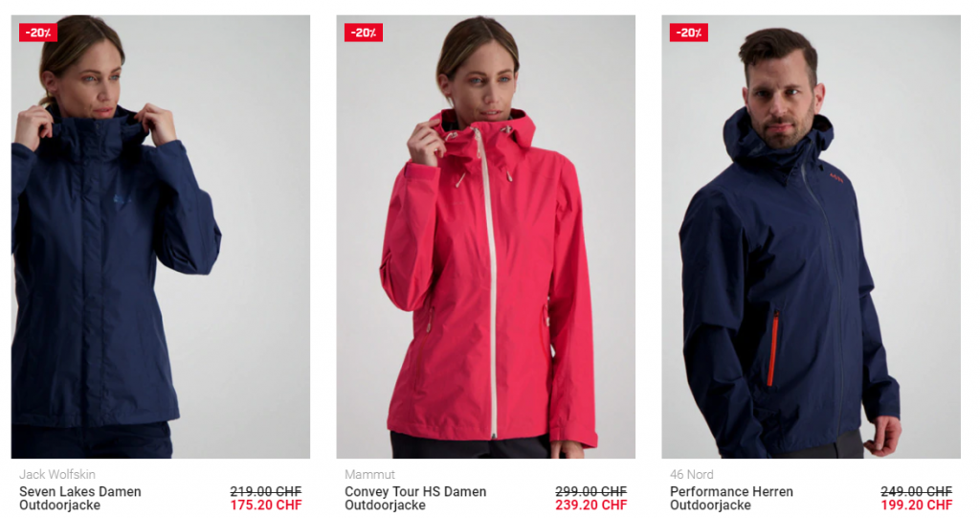
Task: Click the 175.20 CHF sale price
Action: (x=266, y=506)
